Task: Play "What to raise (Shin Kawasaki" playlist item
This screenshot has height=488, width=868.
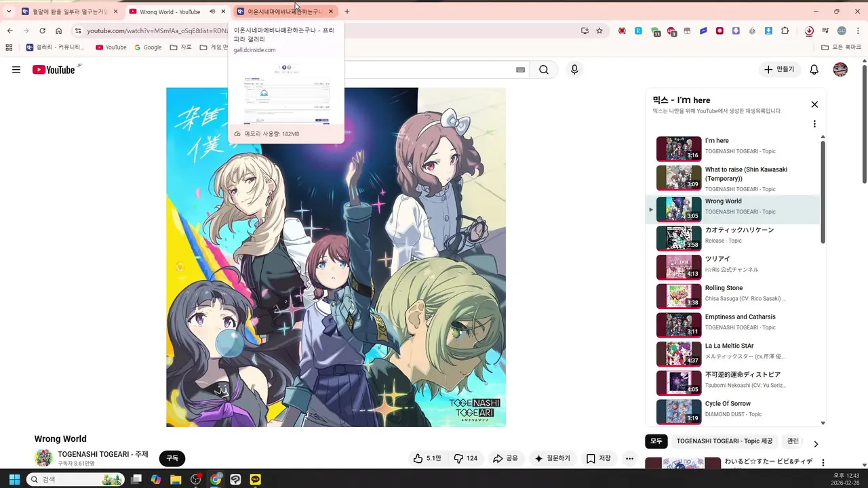Action: (x=732, y=178)
